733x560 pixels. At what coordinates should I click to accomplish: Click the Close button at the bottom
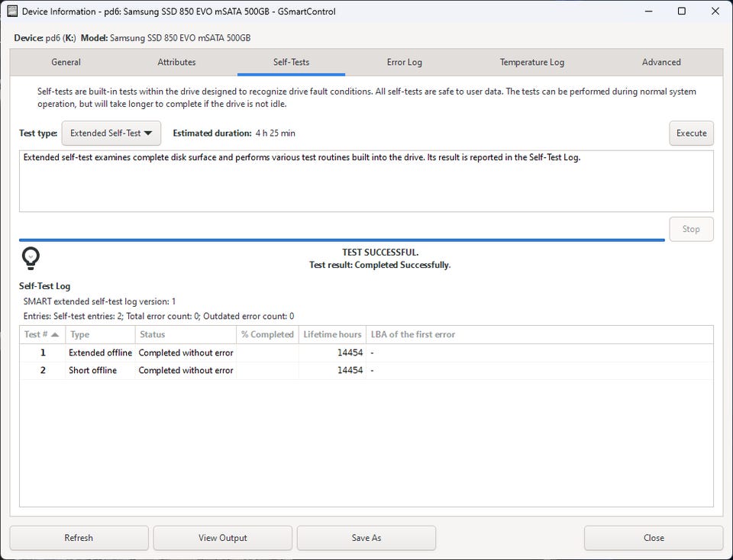654,538
